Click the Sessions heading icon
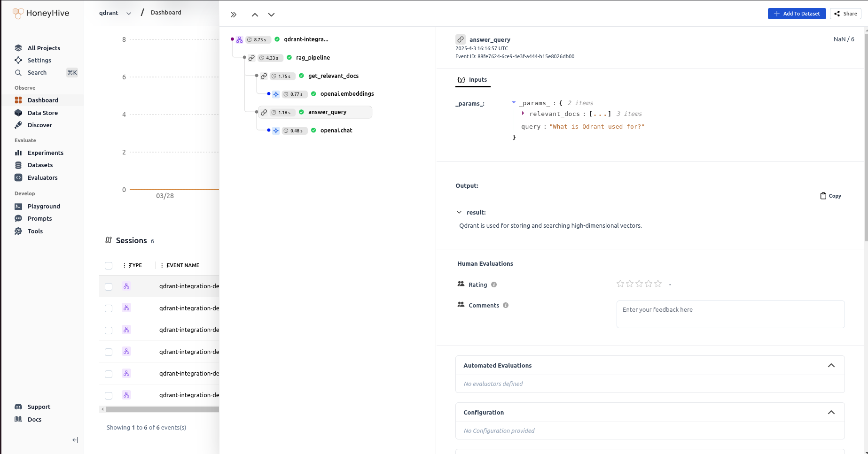Viewport: 868px width, 454px height. click(109, 240)
